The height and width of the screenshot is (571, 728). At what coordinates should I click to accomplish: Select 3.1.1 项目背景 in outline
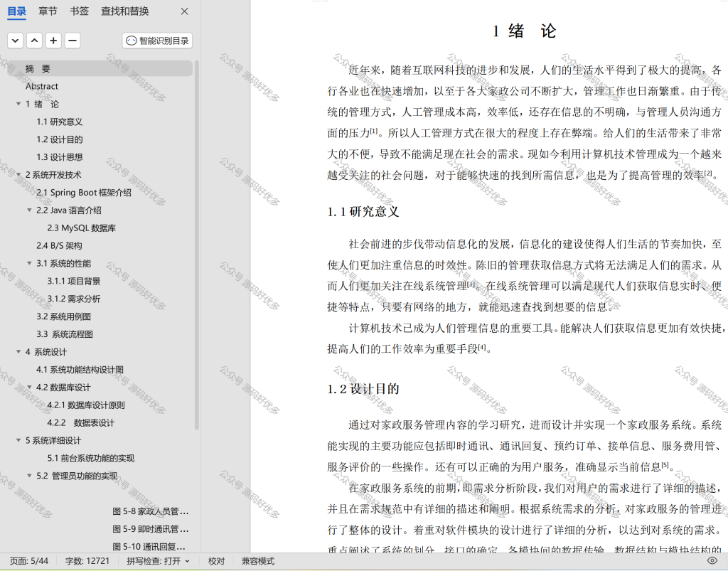pos(73,281)
